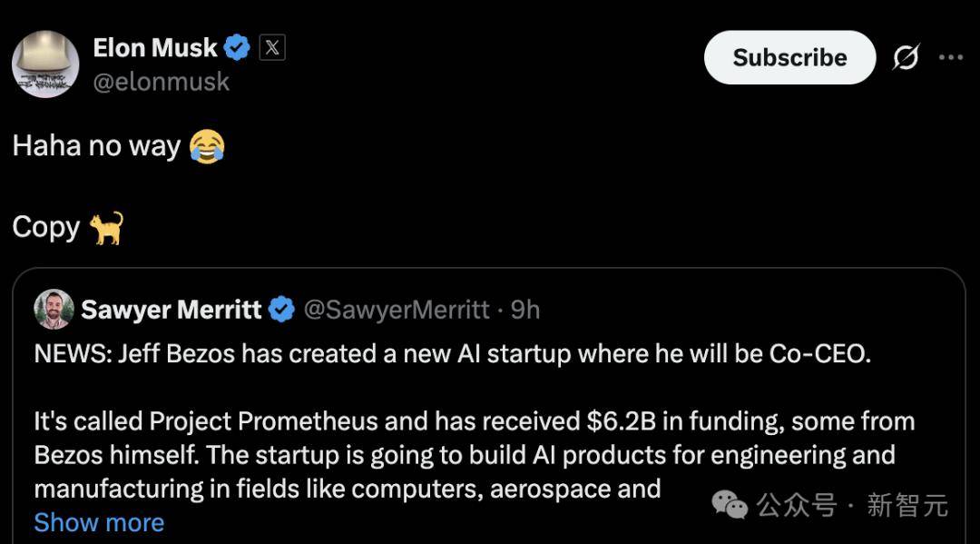Image resolution: width=980 pixels, height=544 pixels.
Task: Click the 9h timestamp
Action: point(525,310)
